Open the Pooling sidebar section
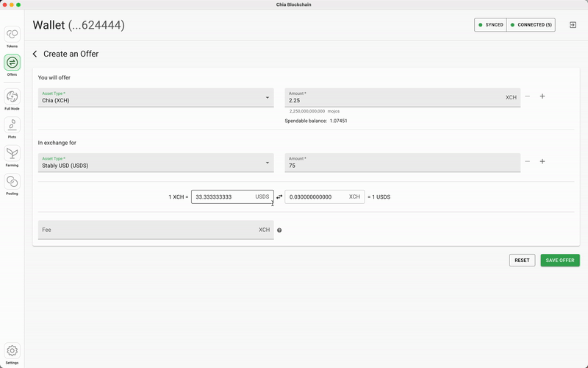Screen dimensions: 588x368 12,185
